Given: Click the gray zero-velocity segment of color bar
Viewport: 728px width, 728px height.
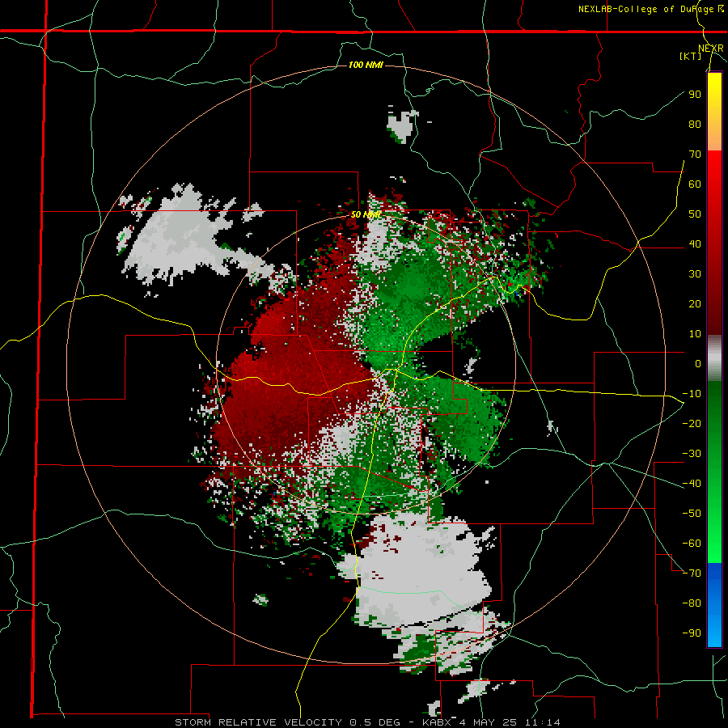Looking at the screenshot, I should click(714, 358).
